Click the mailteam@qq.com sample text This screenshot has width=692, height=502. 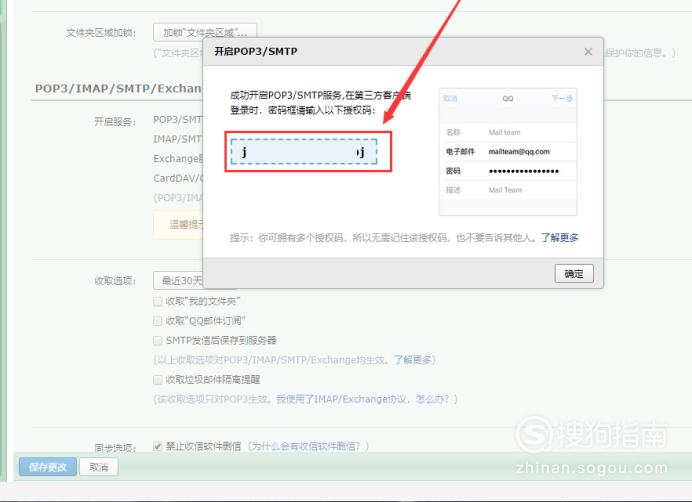pyautogui.click(x=519, y=151)
